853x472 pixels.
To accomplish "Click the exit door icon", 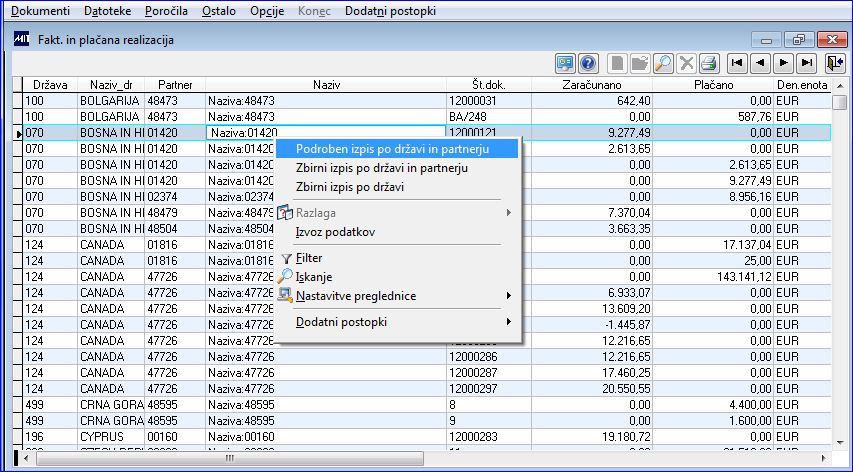I will click(835, 64).
